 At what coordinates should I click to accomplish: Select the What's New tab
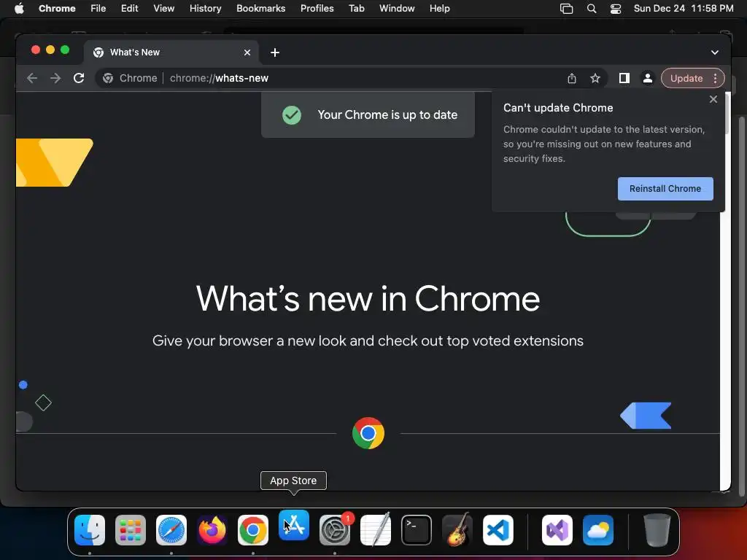pos(171,52)
